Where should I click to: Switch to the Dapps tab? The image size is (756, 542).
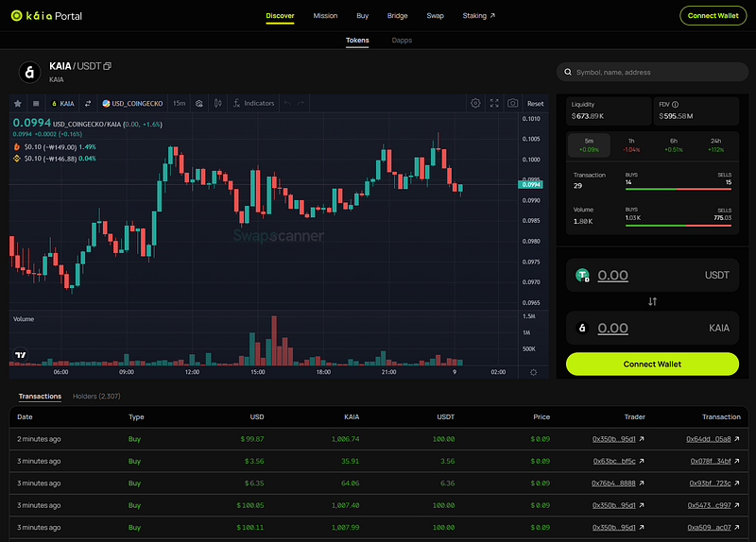point(402,41)
